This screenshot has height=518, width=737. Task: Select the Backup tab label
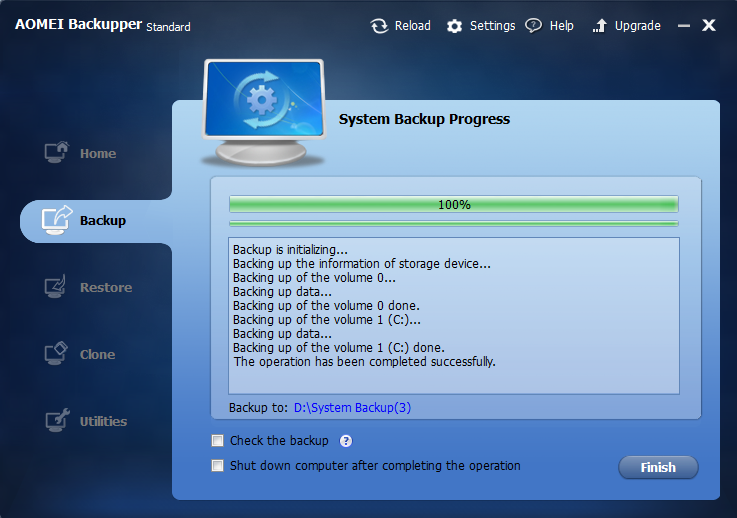click(103, 220)
